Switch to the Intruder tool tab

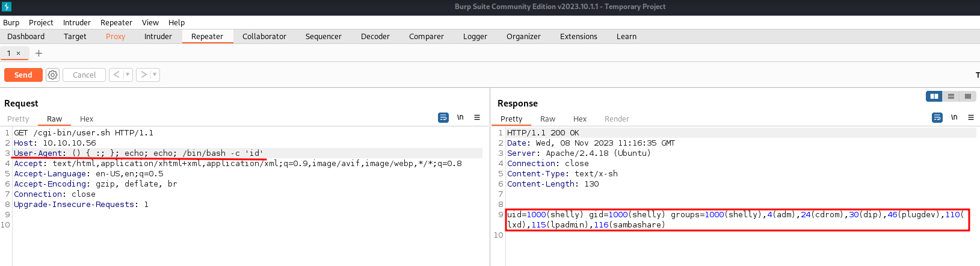(158, 36)
